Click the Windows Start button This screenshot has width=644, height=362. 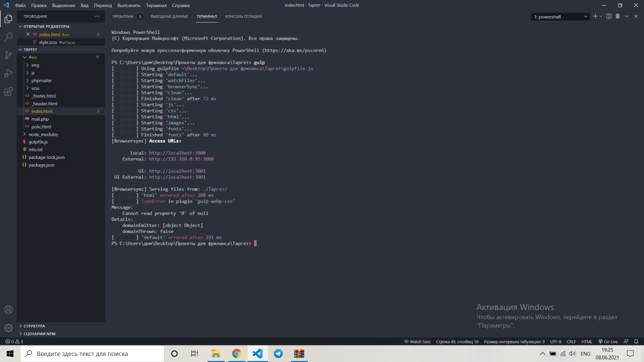pos(10,353)
